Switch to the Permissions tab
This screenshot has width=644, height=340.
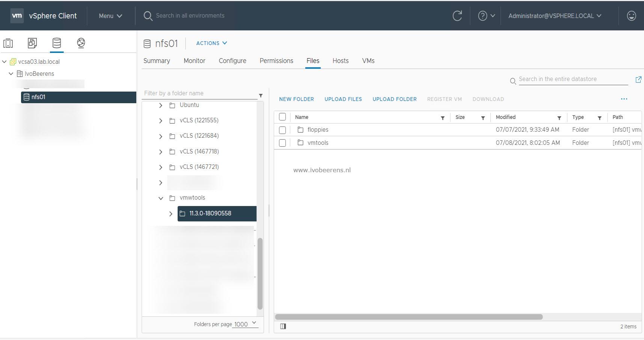(x=276, y=61)
